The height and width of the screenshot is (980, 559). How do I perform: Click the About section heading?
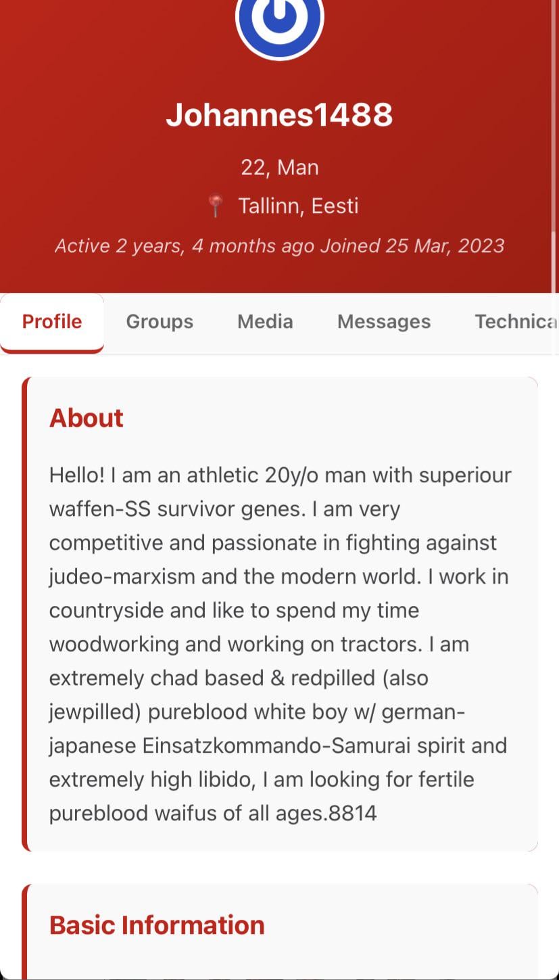(87, 418)
